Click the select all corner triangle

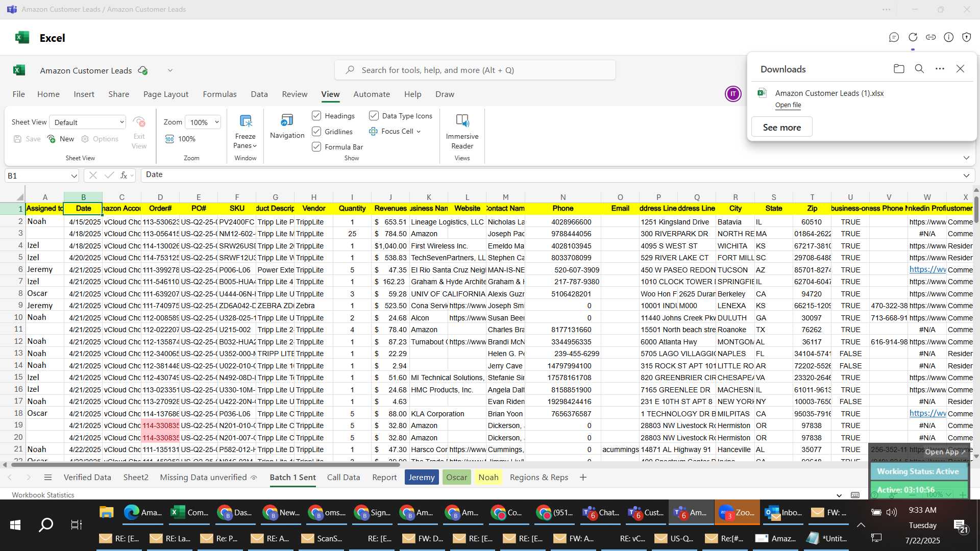click(20, 197)
